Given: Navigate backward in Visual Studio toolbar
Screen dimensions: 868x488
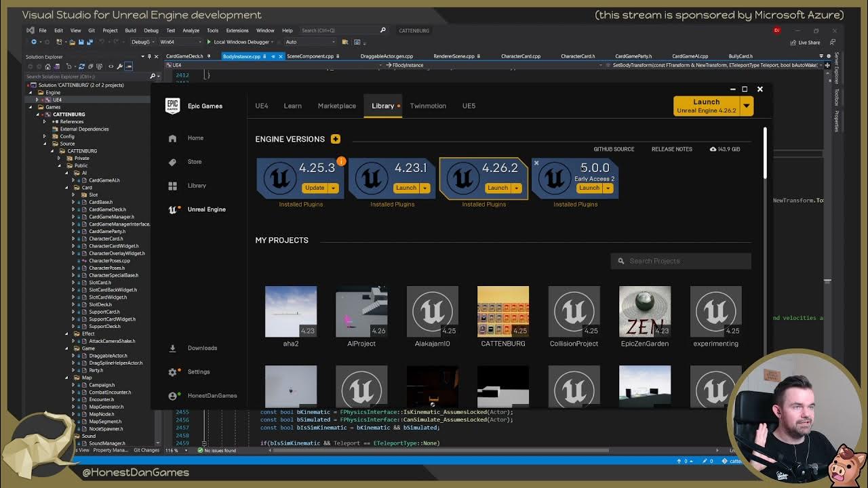Looking at the screenshot, I should (34, 42).
